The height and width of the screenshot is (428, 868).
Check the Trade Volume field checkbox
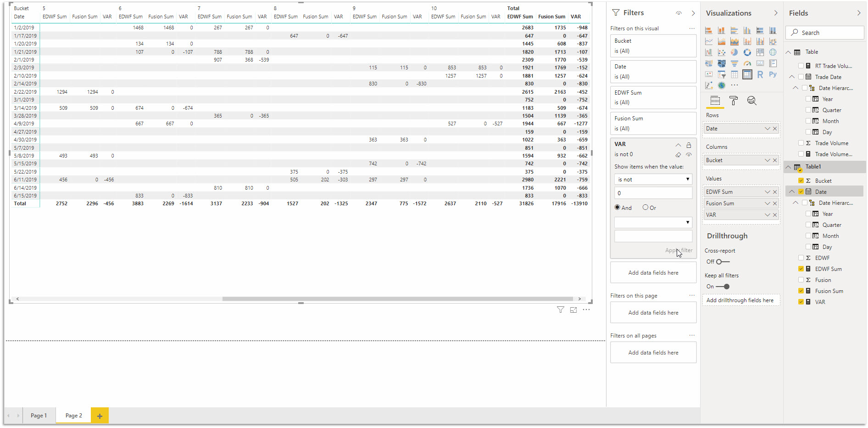click(x=801, y=143)
